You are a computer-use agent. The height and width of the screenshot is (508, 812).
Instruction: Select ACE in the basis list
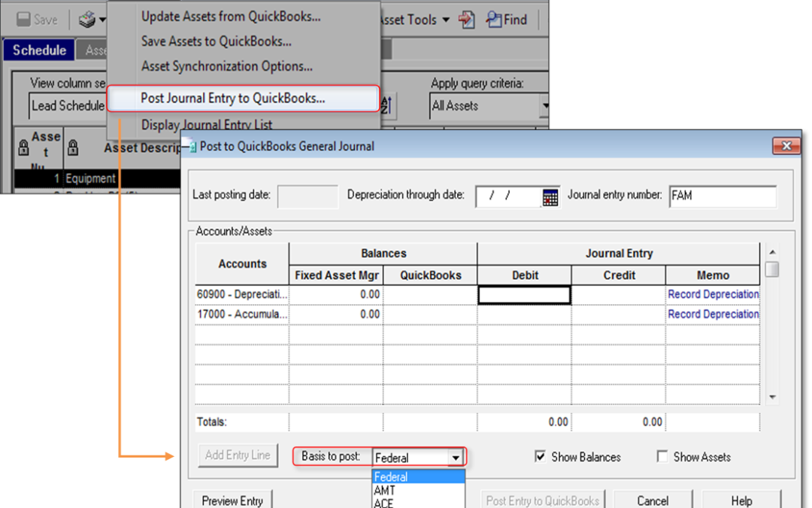[x=419, y=503]
